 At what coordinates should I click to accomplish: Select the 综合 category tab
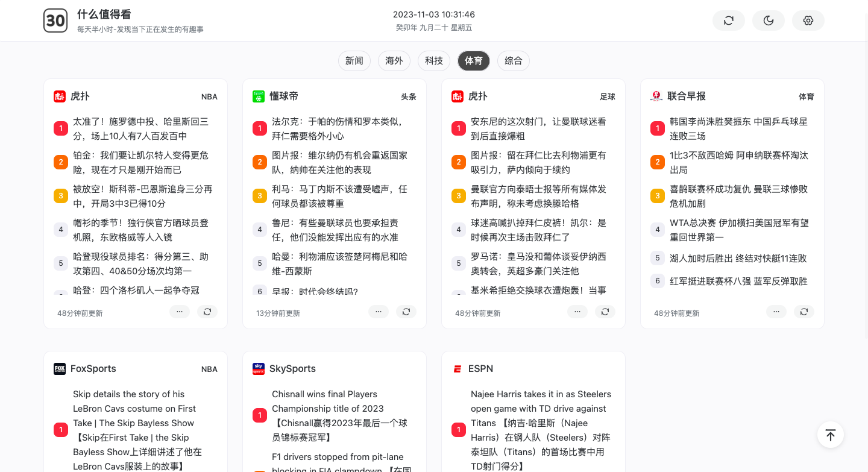click(514, 61)
